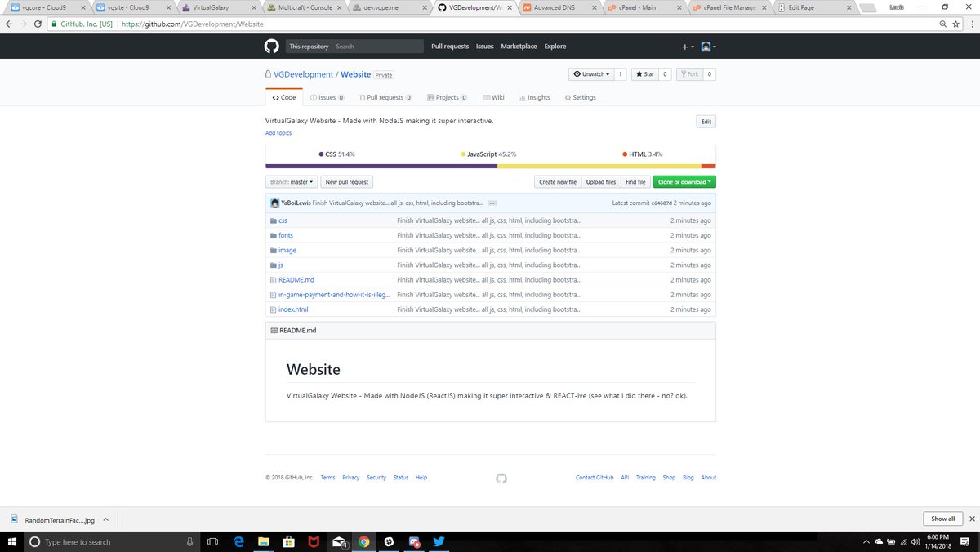
Task: Expand the RandomTerrain download item menu
Action: [x=105, y=519]
